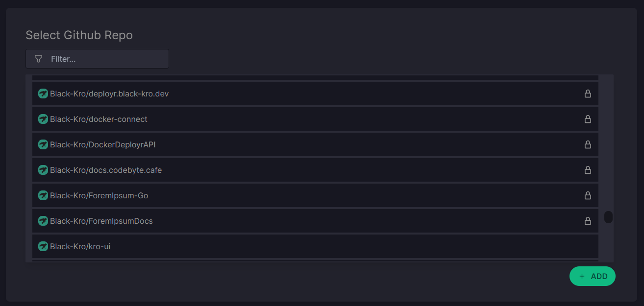Click the avatar icon beside DockerDeployrAPI

pos(43,144)
